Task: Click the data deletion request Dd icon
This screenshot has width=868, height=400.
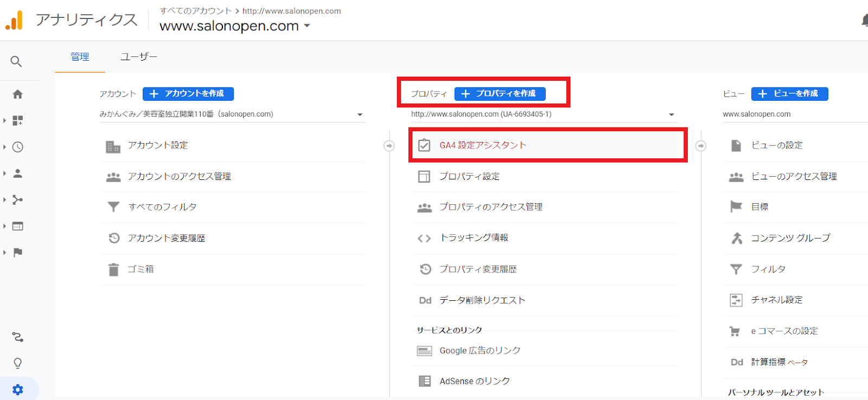Action: [425, 300]
